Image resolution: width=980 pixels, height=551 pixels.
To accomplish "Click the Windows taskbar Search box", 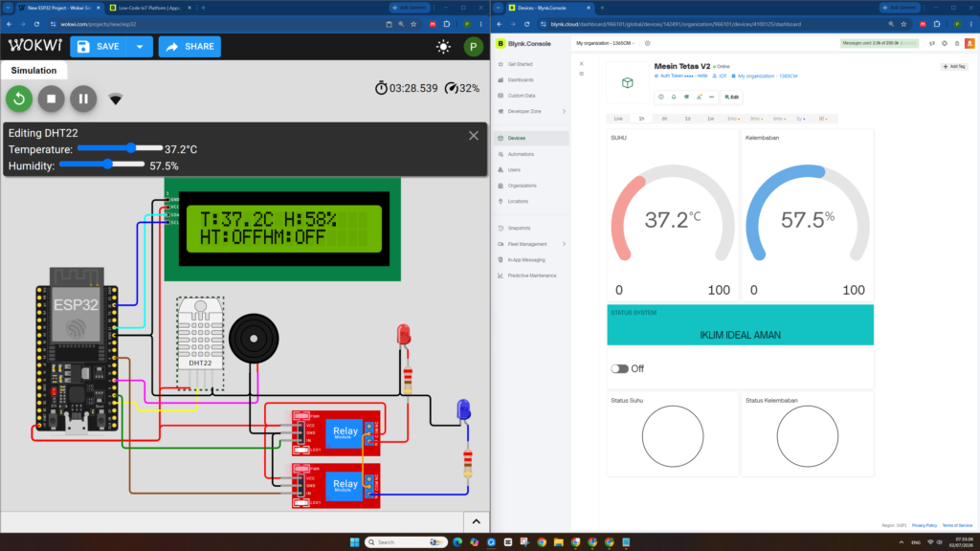I will point(406,541).
